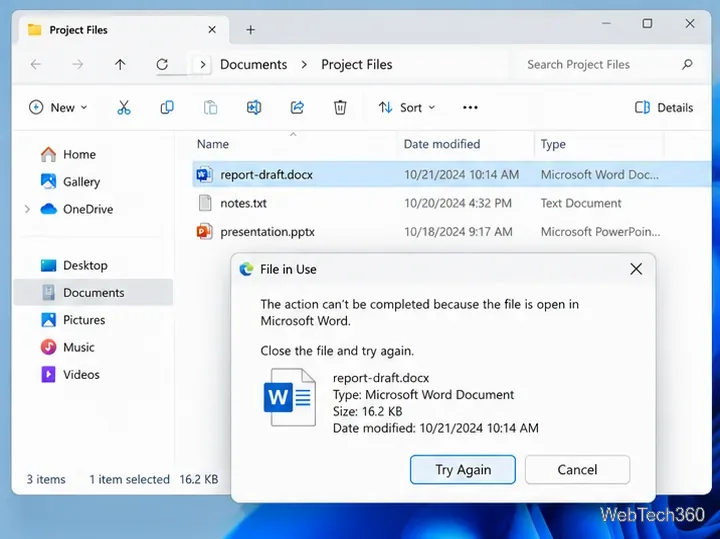Click the 3 items status text
The width and height of the screenshot is (720, 539).
(x=46, y=479)
